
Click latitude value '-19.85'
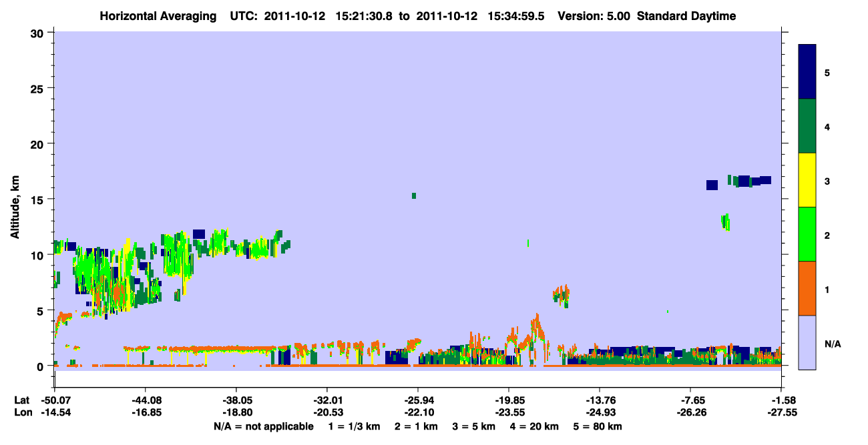click(508, 400)
